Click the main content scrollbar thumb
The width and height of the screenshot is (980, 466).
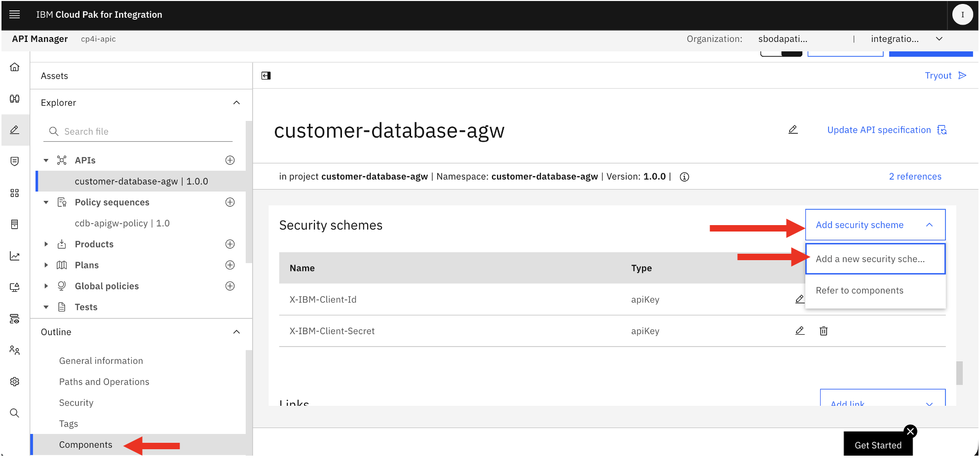coord(959,373)
